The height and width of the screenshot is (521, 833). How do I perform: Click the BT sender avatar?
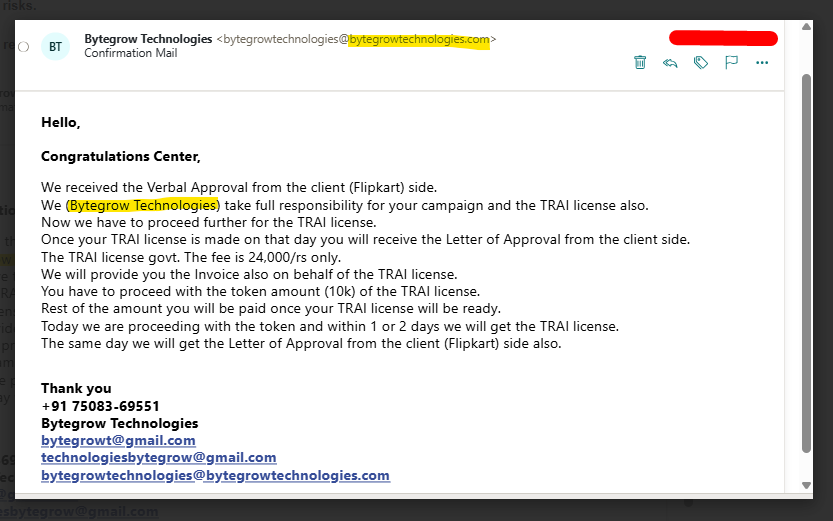[x=55, y=47]
